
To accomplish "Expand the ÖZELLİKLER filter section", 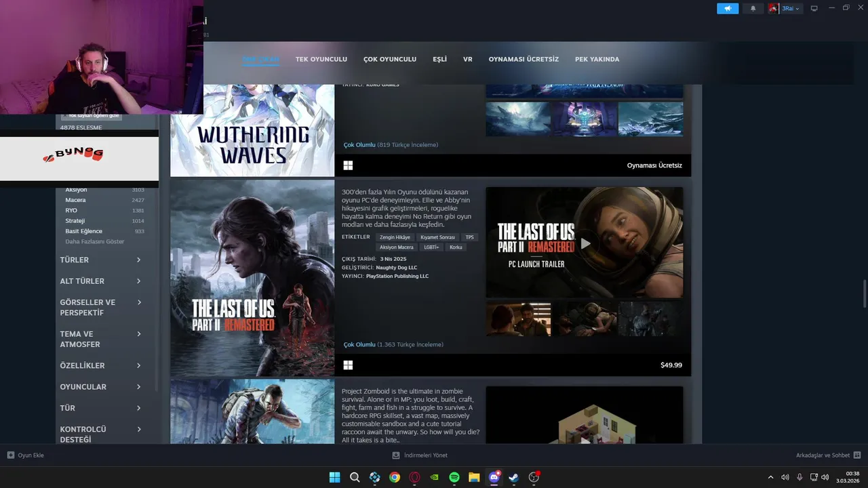I will 100,365.
